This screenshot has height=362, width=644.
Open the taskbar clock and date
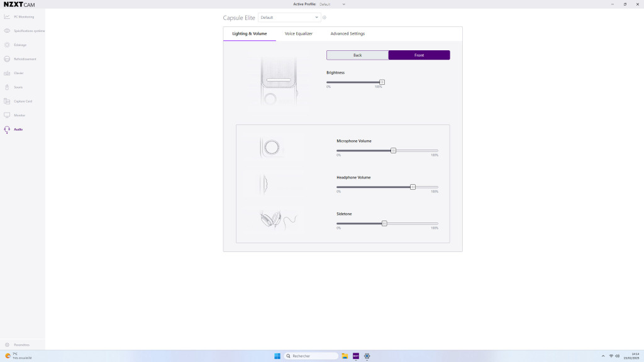tap(631, 356)
